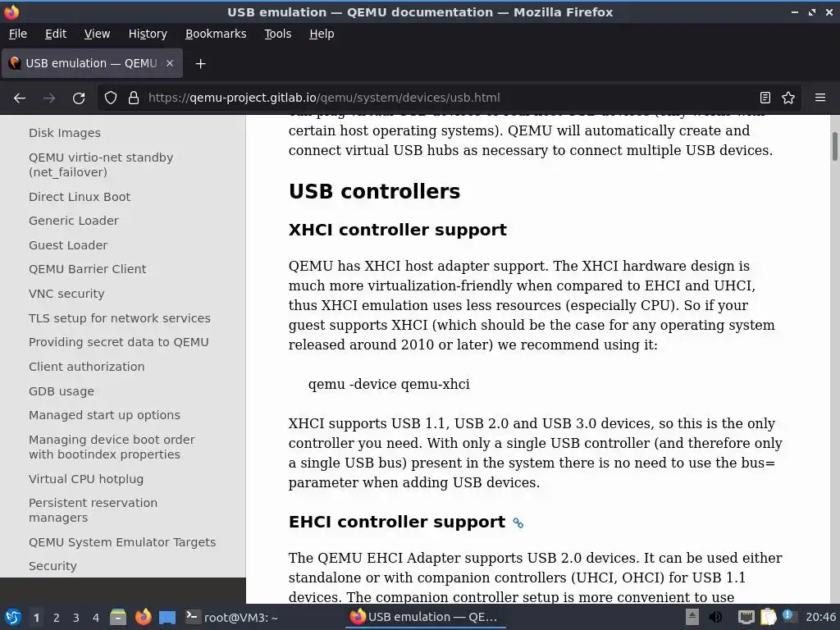The image size is (840, 630).
Task: Open Persistent reservation managers link
Action: [x=93, y=510]
